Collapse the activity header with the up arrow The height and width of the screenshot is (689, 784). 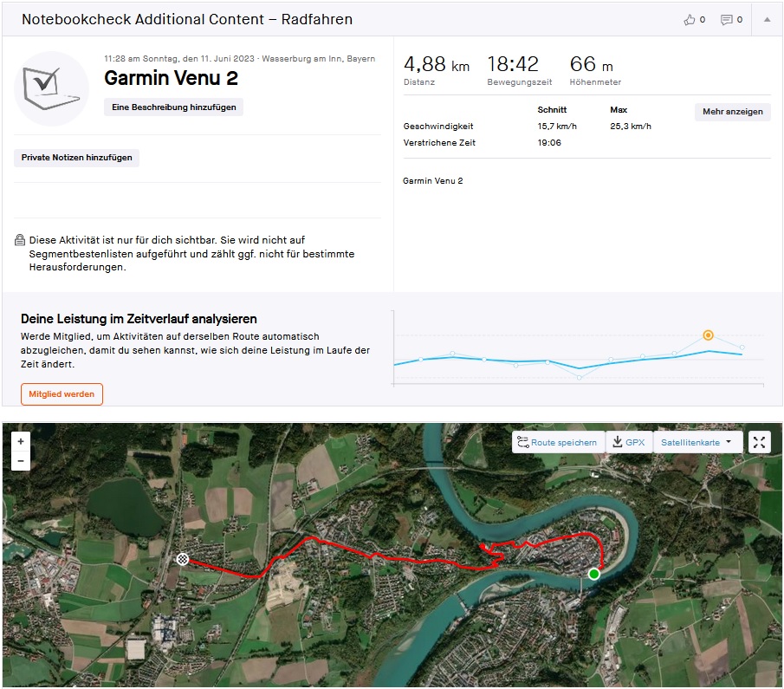(x=767, y=20)
